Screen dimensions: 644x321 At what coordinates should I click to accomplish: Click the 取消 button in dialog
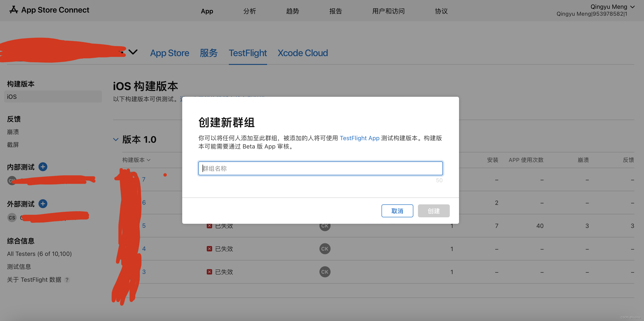click(397, 210)
